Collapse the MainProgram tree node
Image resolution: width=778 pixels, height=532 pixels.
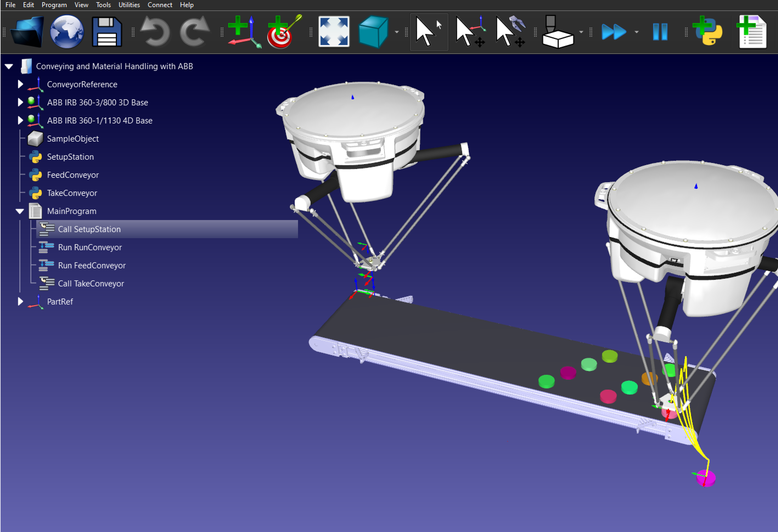pyautogui.click(x=20, y=211)
